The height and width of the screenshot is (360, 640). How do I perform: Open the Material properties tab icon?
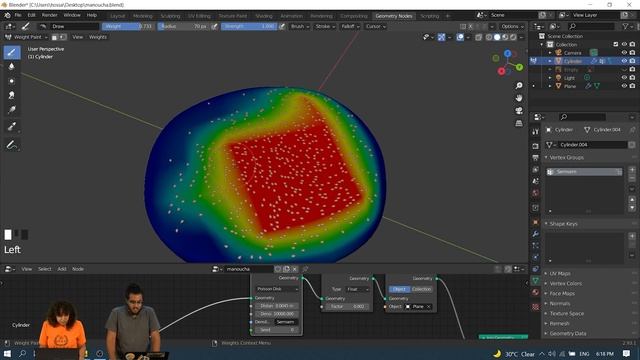536,293
